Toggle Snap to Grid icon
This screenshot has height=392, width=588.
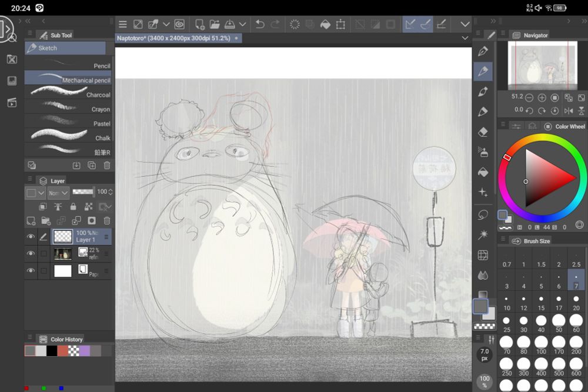[x=442, y=25]
